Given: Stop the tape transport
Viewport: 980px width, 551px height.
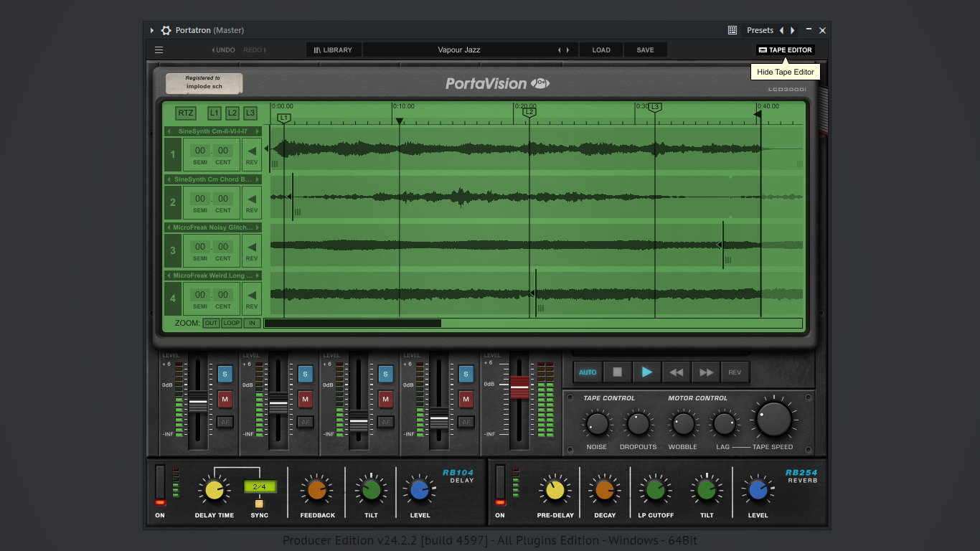Looking at the screenshot, I should tap(617, 372).
